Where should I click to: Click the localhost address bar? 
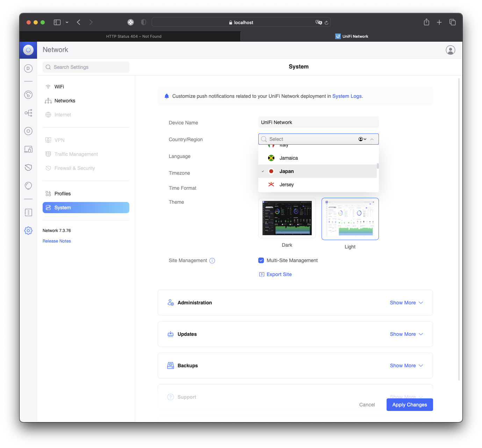click(241, 22)
